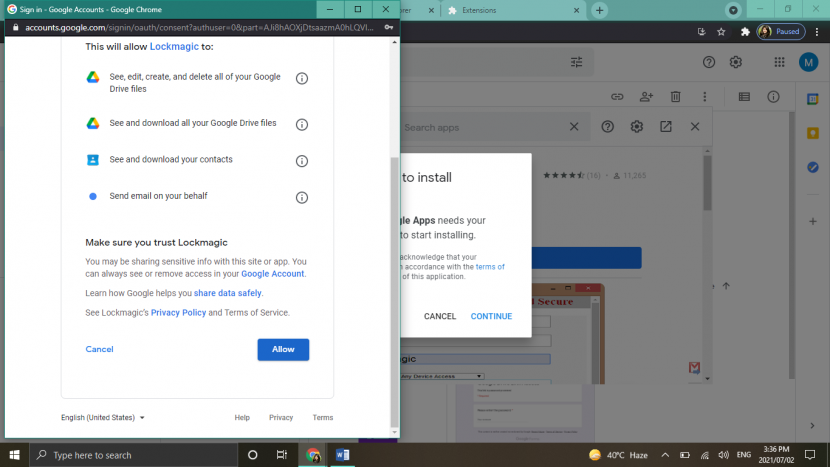
Task: Click the add person share icon
Action: [646, 96]
